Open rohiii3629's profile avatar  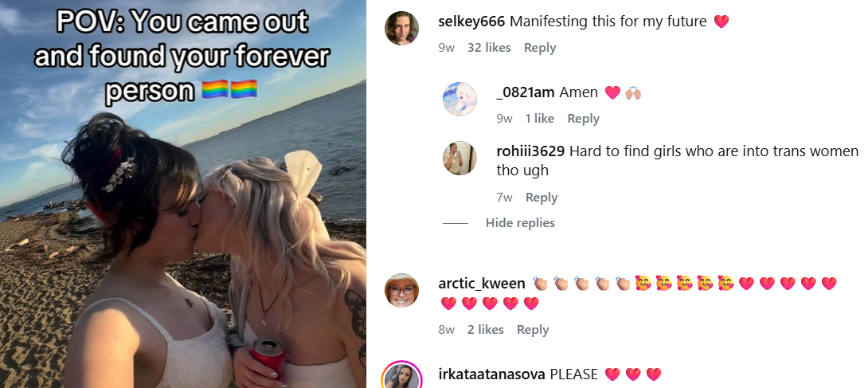pyautogui.click(x=459, y=159)
